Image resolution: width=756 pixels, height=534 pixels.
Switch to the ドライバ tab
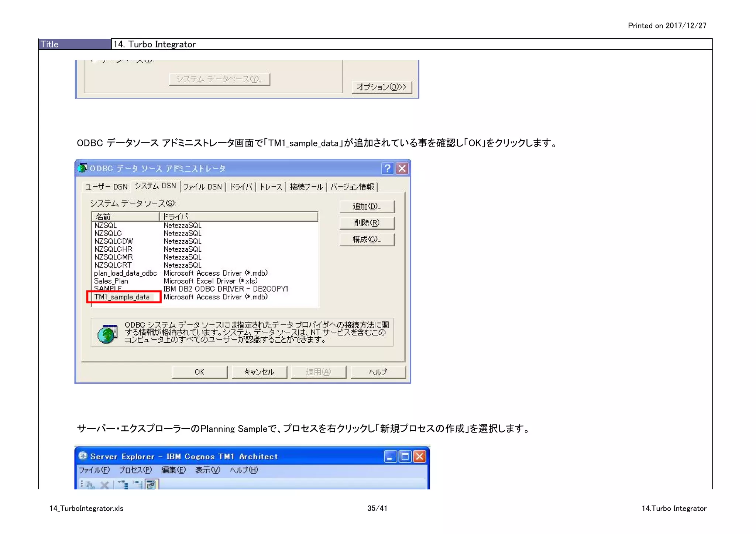point(241,187)
